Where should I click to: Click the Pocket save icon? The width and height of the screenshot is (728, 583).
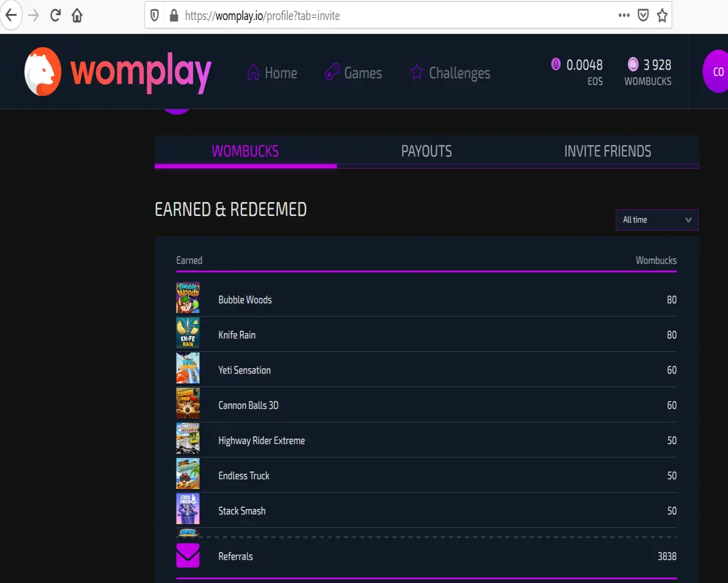(643, 16)
